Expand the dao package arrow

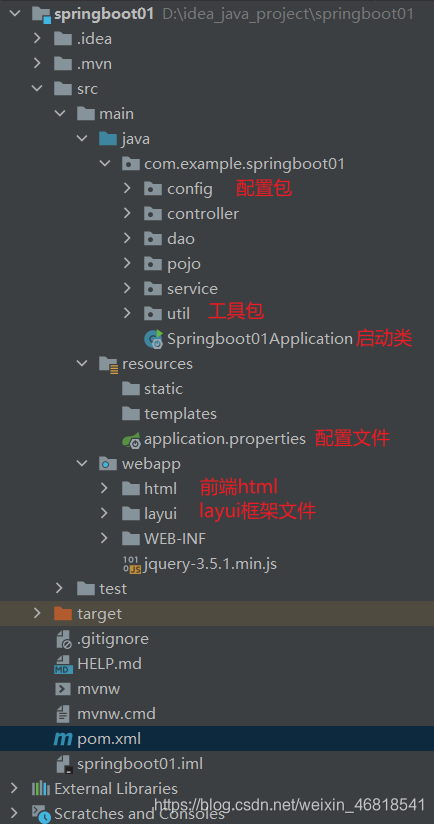coord(127,239)
